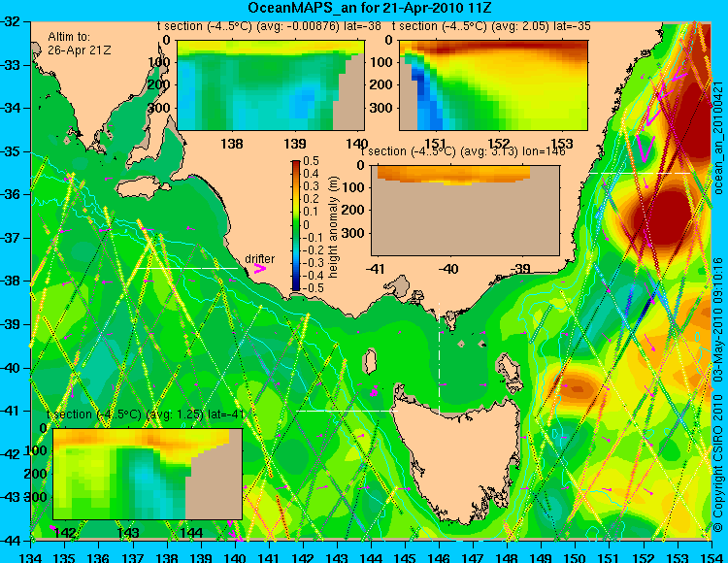728x563 pixels.
Task: Click the large dark red eddy near 153E, 36.5S
Action: [665, 218]
